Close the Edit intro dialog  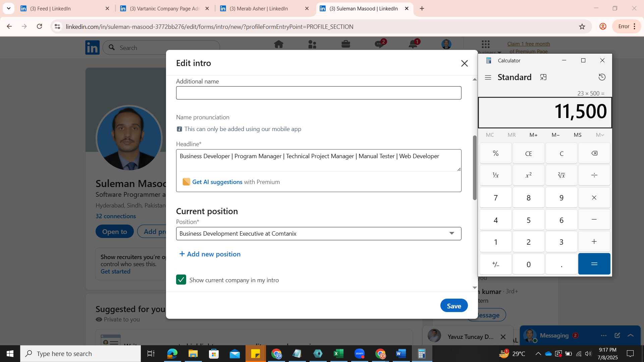464,63
